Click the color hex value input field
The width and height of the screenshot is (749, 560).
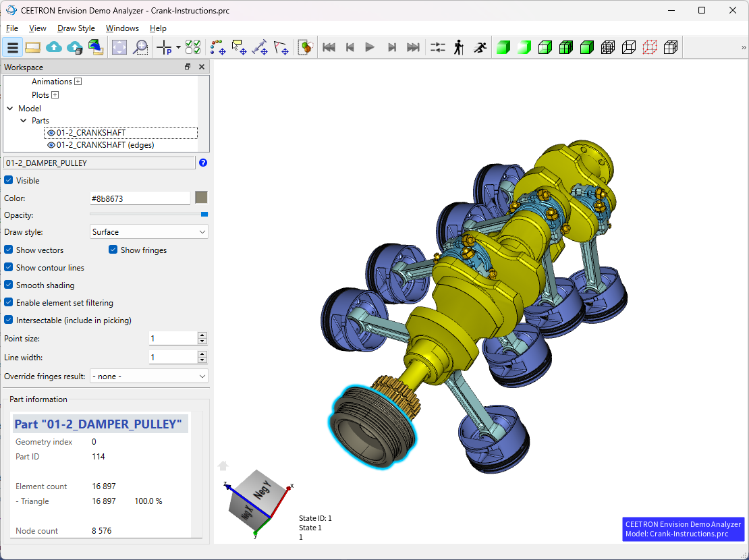140,198
